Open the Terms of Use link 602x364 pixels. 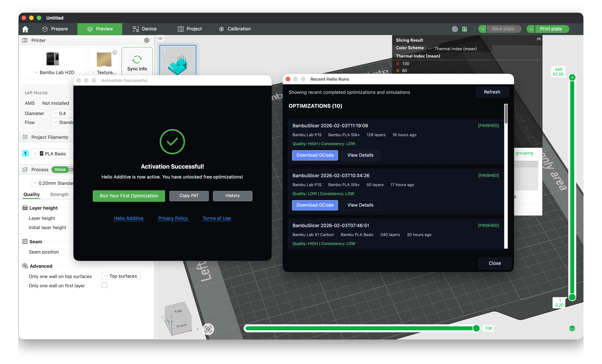(x=217, y=218)
